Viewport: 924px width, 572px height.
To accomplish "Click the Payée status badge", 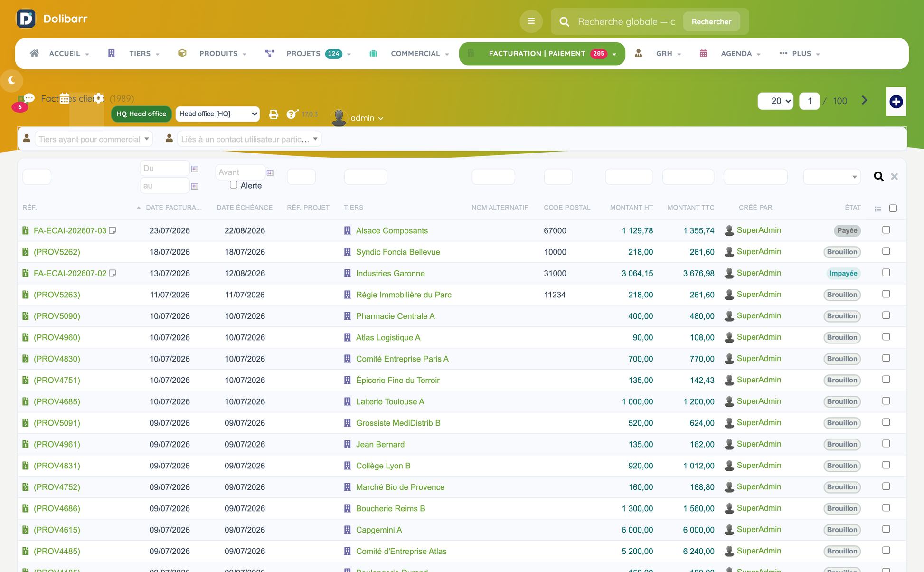I will (847, 230).
